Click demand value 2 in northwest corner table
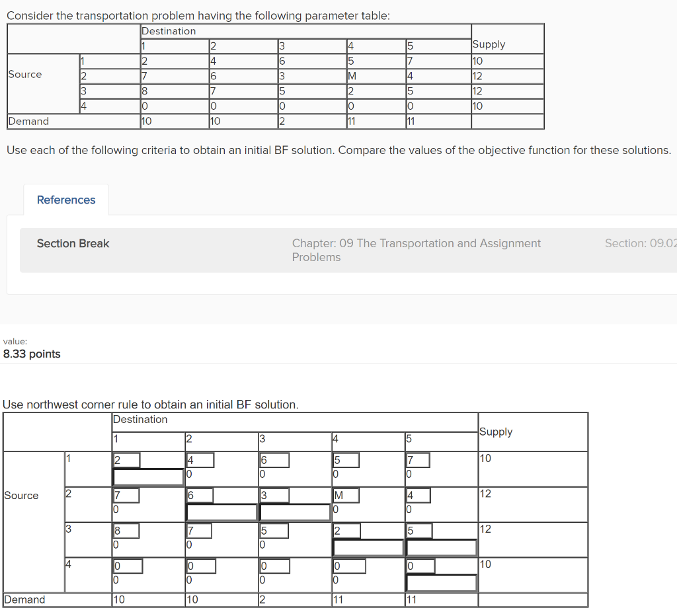This screenshot has height=616, width=677. 262,599
